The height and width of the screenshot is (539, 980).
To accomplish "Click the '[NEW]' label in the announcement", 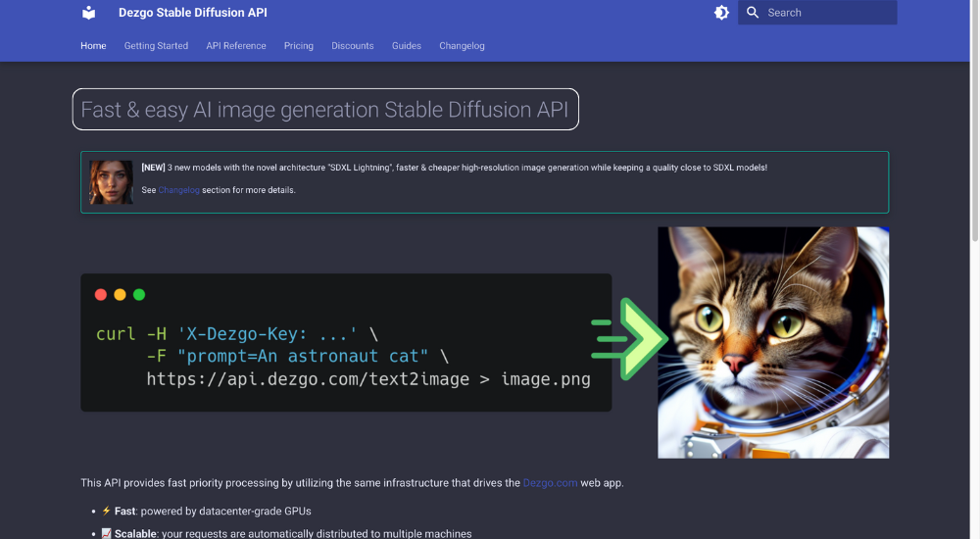I will pos(153,168).
